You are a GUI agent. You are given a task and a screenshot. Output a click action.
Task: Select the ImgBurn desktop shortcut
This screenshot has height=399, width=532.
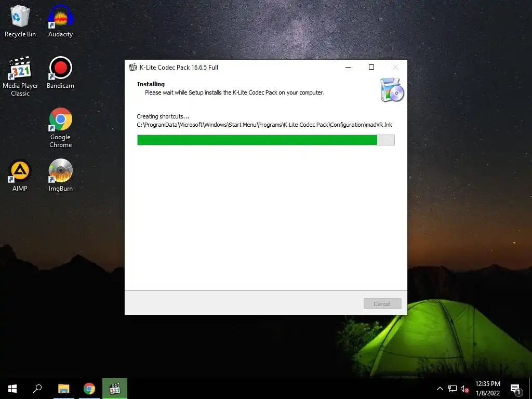pyautogui.click(x=60, y=176)
